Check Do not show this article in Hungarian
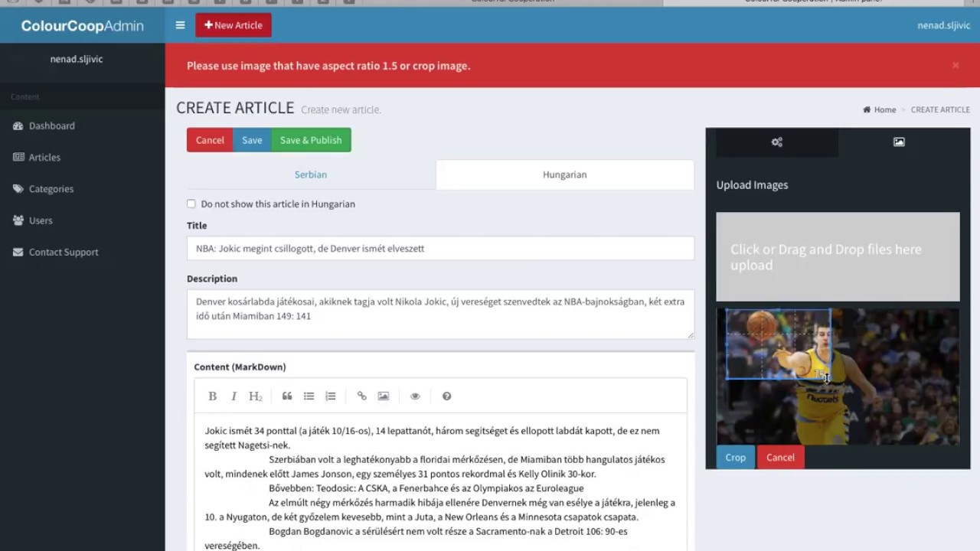The height and width of the screenshot is (551, 980). coord(191,204)
